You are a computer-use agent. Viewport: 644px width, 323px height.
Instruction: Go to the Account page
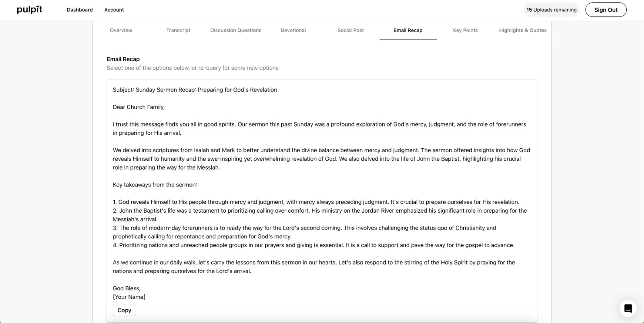coord(114,10)
